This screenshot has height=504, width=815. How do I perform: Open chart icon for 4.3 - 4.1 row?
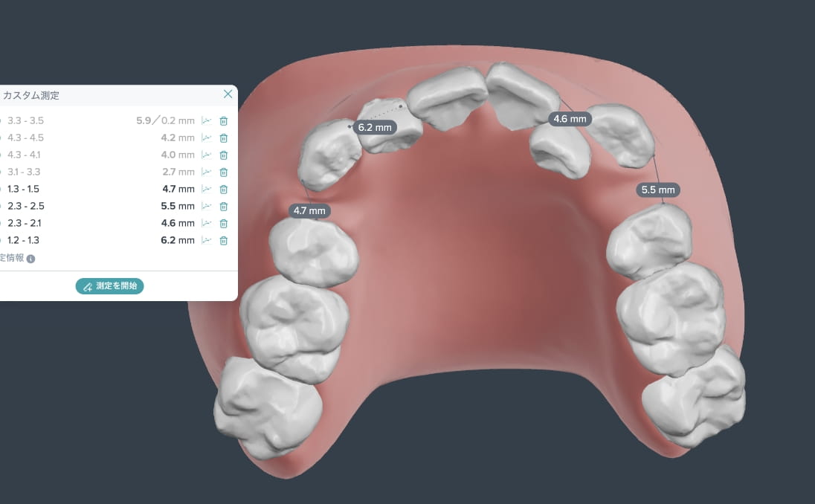point(206,155)
